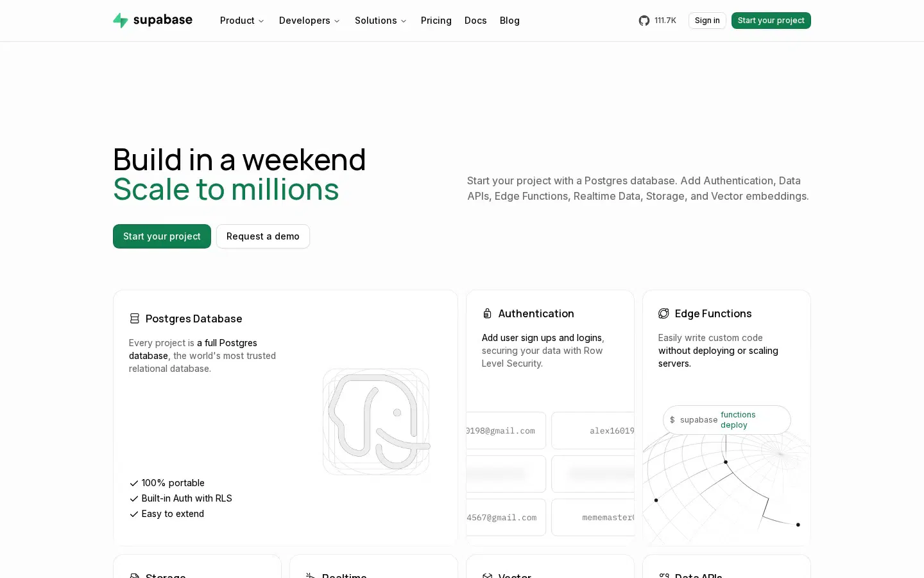Image resolution: width=924 pixels, height=578 pixels.
Task: Click the "Build in a weekend" headline
Action: coord(239,159)
